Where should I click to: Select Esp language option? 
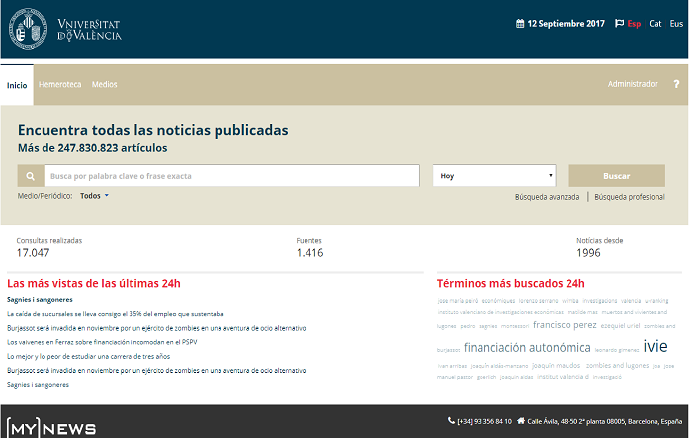[x=634, y=23]
